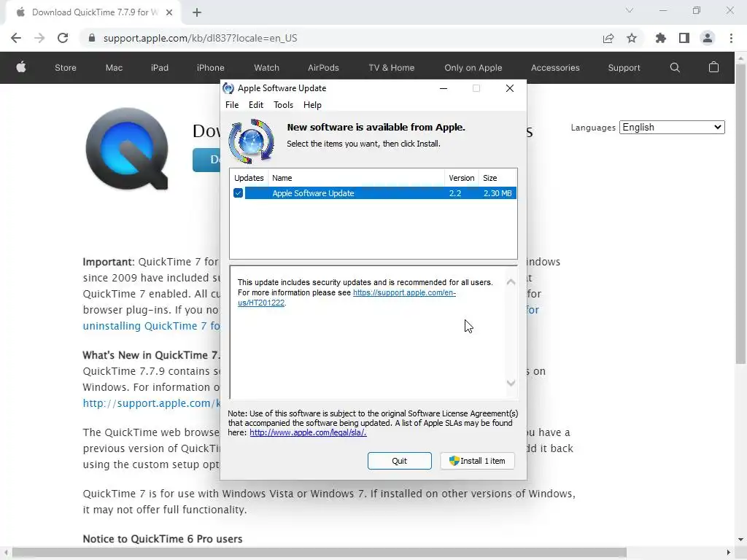Click the browser forward arrow

pyautogui.click(x=39, y=38)
